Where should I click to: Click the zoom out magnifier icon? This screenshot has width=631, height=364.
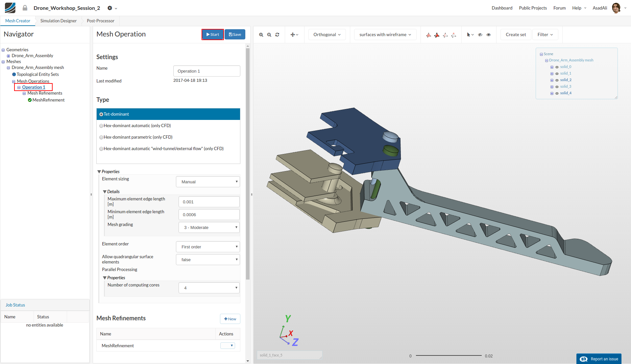[x=269, y=35]
